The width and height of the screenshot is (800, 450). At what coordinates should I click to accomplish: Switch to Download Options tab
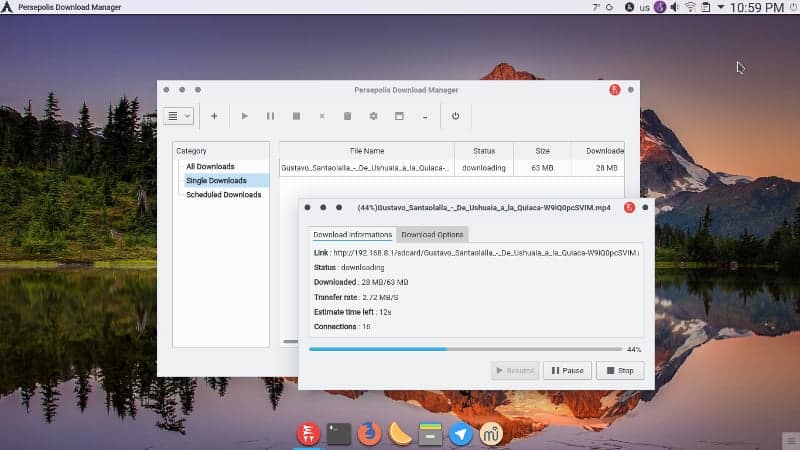[432, 235]
